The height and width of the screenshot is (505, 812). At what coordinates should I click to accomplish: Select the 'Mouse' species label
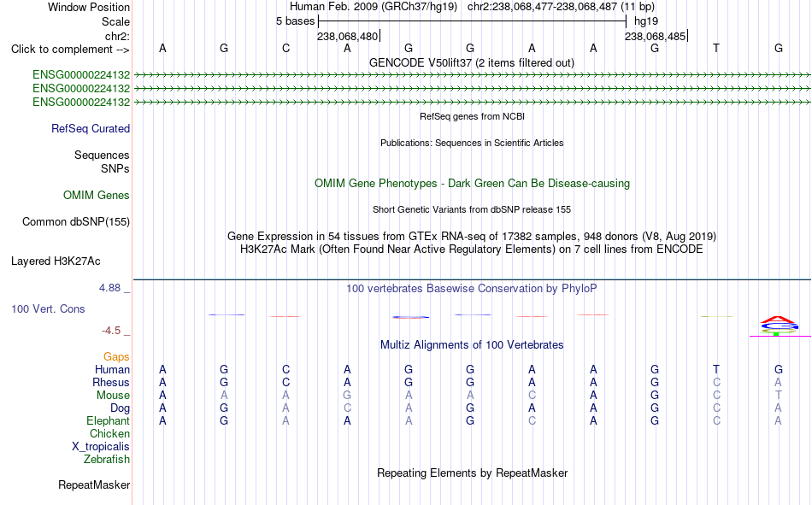[113, 395]
